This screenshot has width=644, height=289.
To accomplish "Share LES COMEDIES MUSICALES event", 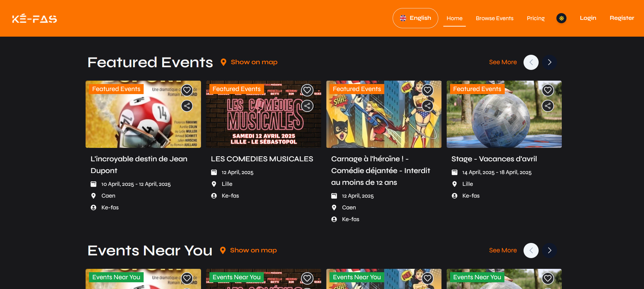I will [x=307, y=106].
